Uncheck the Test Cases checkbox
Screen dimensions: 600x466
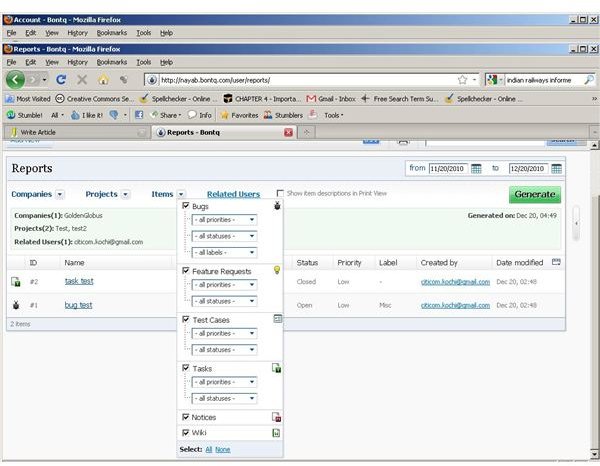[x=186, y=319]
